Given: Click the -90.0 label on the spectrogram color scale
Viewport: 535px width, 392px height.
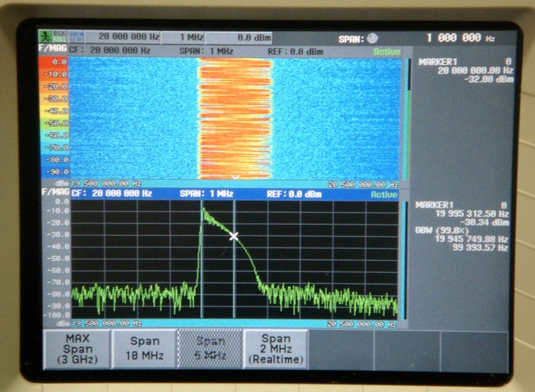Looking at the screenshot, I should point(57,172).
